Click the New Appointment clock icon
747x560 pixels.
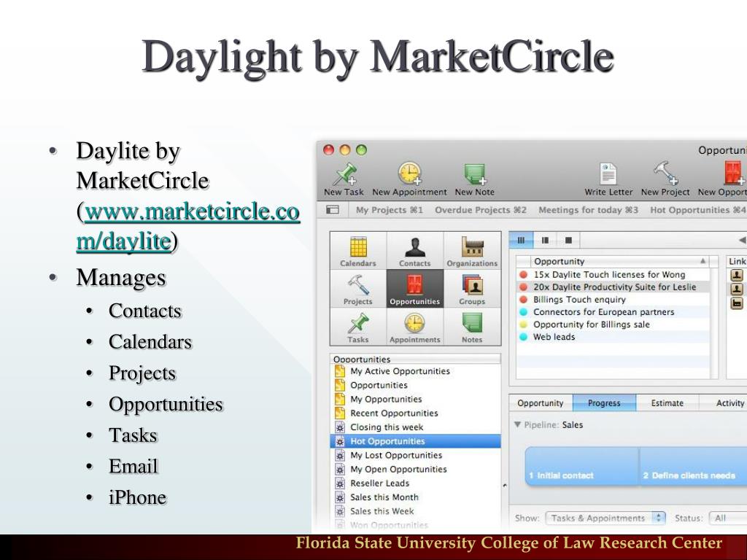click(410, 174)
